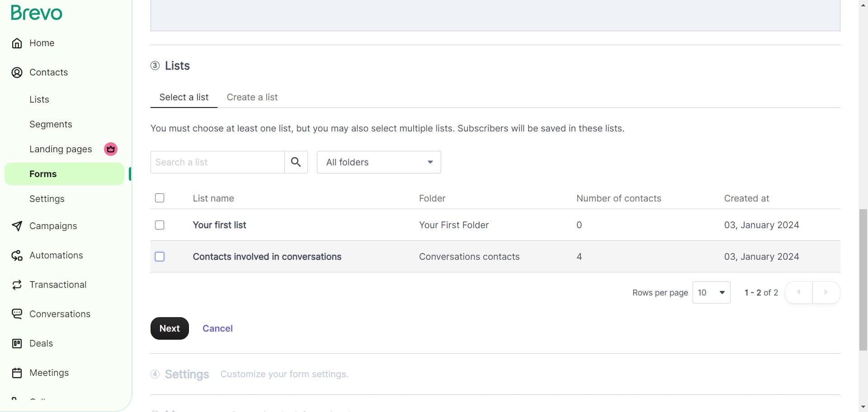Open Contacts from the sidebar icon
Screen dimensions: 868x412
pos(17,72)
